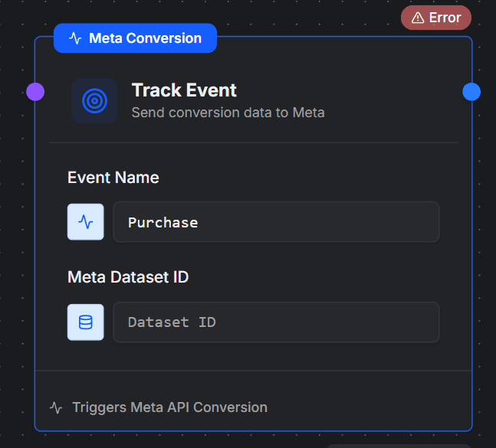Click the pulse icon in the node footer
The height and width of the screenshot is (448, 496).
(x=56, y=407)
